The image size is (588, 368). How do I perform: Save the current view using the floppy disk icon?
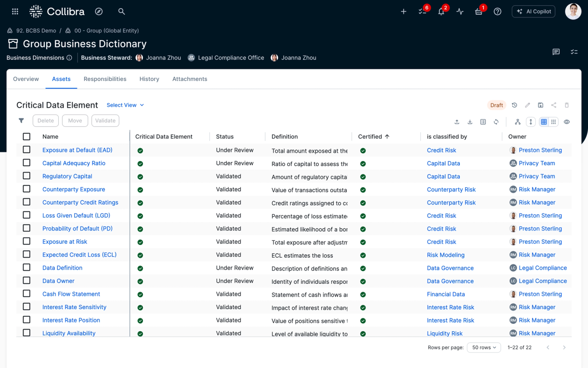coord(540,105)
